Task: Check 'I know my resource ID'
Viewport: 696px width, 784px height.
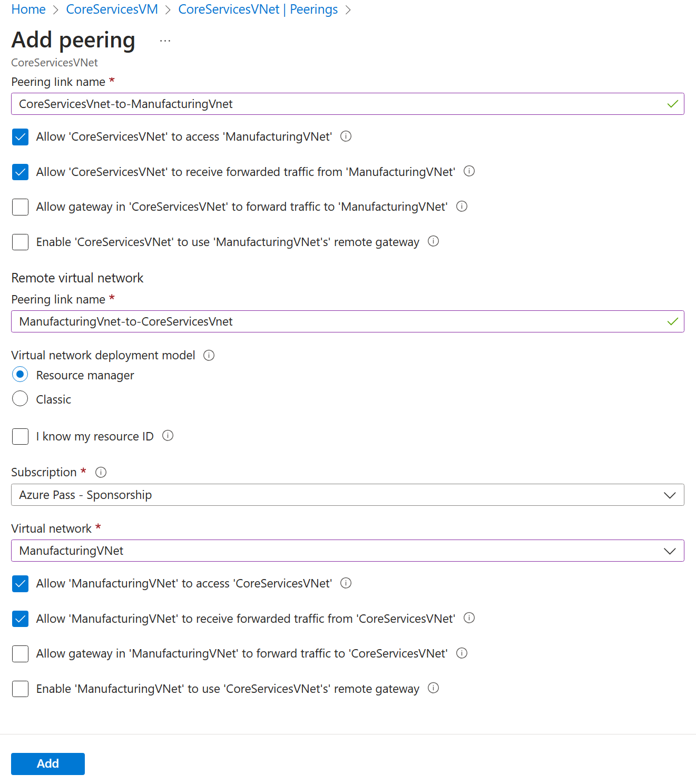Action: [20, 436]
